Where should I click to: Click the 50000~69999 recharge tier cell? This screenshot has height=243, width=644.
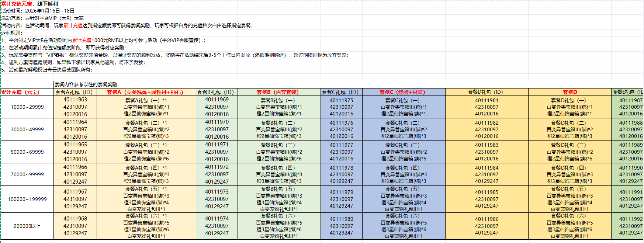point(27,152)
